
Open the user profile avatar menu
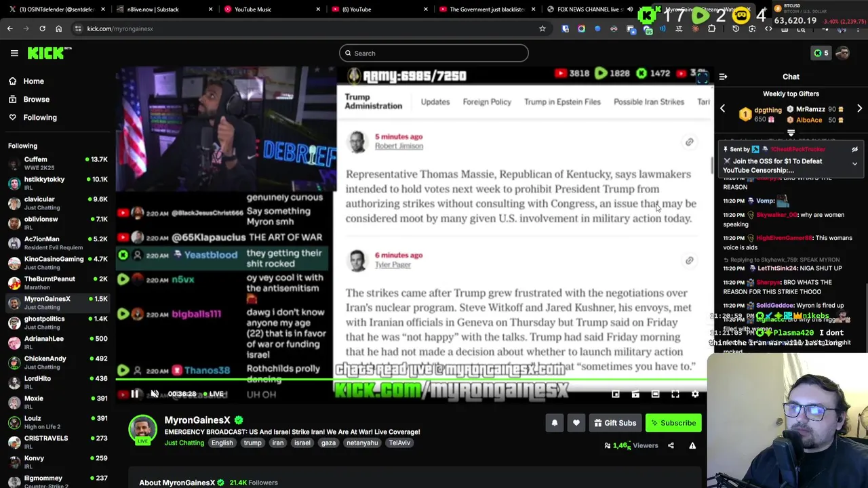(843, 53)
